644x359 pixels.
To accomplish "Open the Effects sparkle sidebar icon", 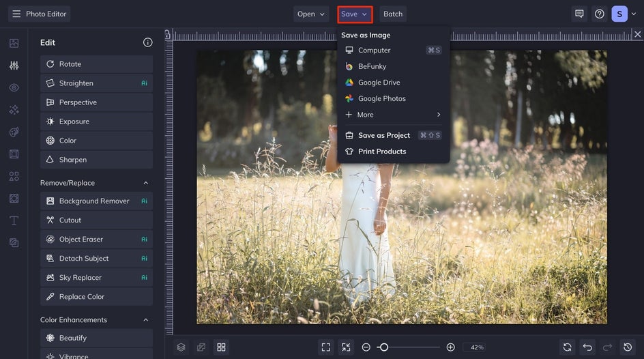I will (14, 110).
